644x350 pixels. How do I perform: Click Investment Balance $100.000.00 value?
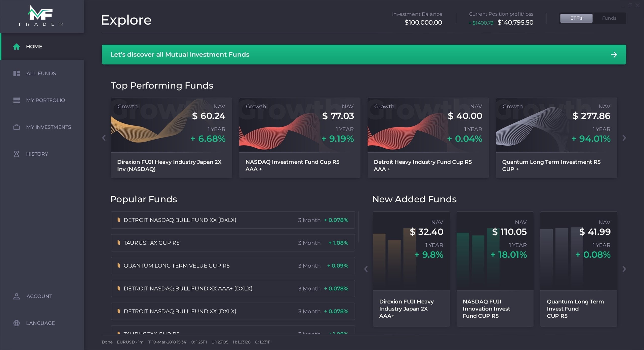pos(423,22)
